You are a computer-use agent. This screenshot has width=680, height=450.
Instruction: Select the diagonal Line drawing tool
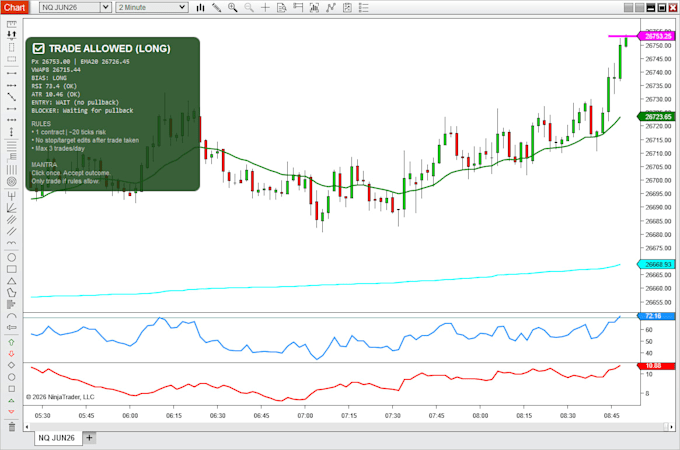click(x=12, y=97)
